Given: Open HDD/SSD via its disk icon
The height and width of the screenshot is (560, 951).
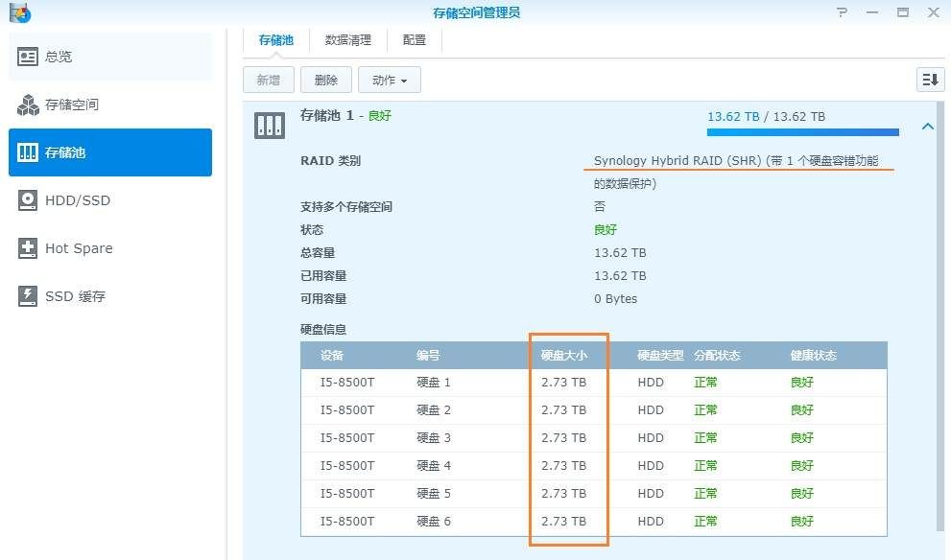Looking at the screenshot, I should tap(28, 200).
